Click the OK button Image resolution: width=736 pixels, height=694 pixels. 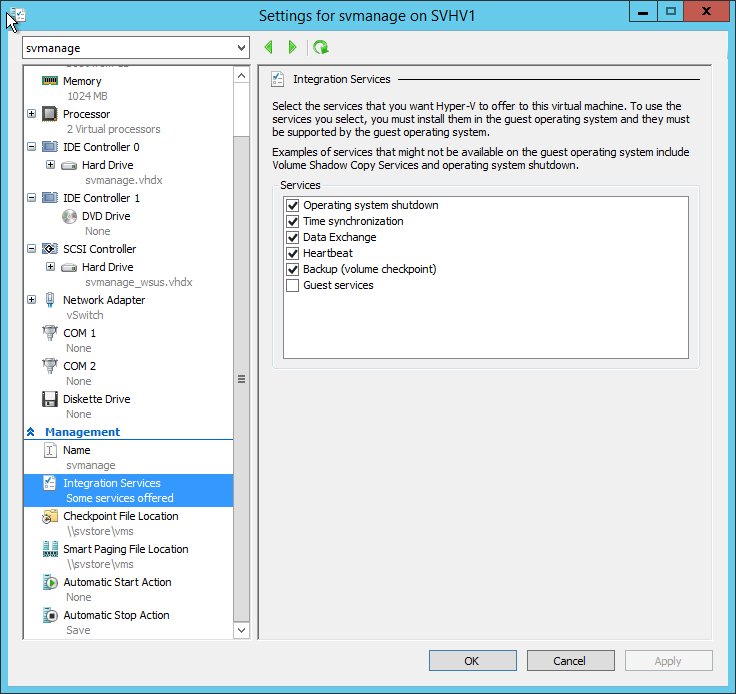pos(472,661)
